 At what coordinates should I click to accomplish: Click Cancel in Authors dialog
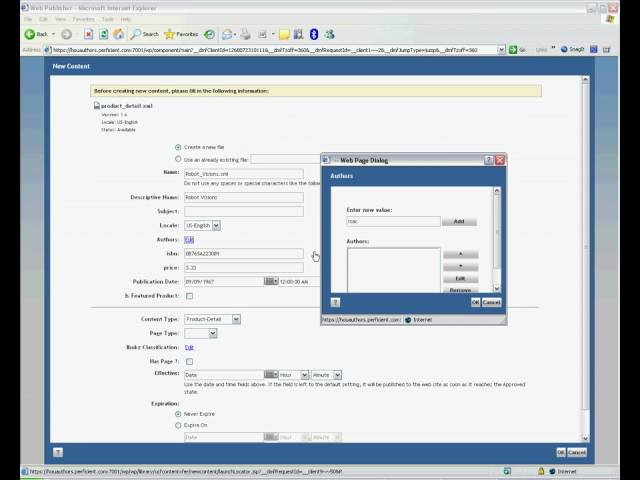(491, 302)
